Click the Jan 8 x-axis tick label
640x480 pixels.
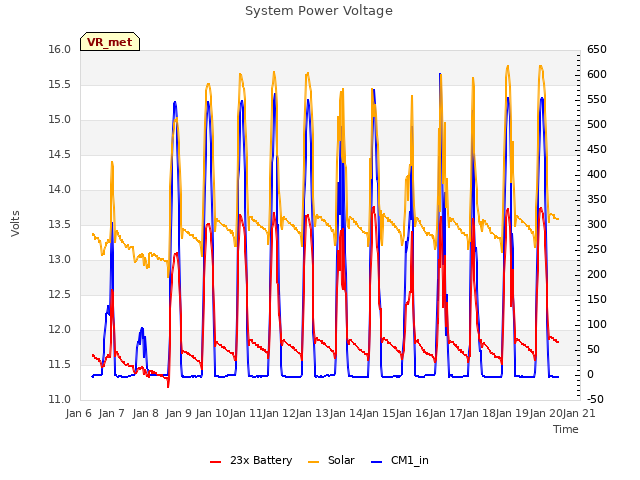click(146, 413)
